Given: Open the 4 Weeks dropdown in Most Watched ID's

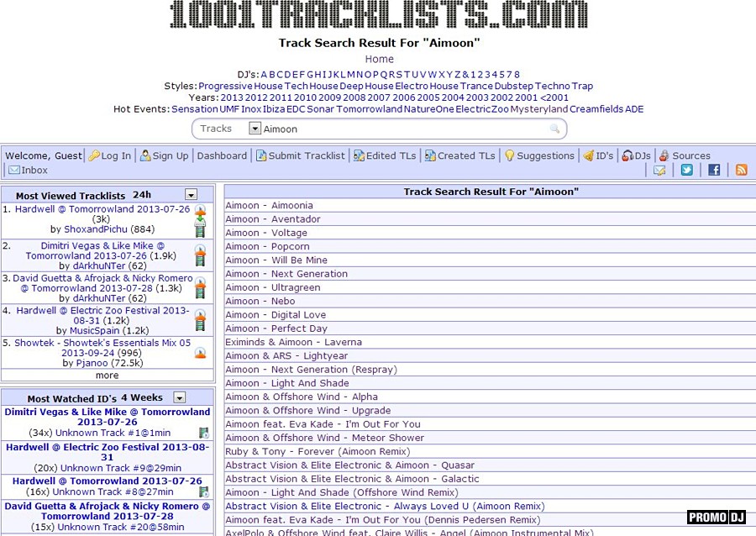Looking at the screenshot, I should click(x=180, y=397).
